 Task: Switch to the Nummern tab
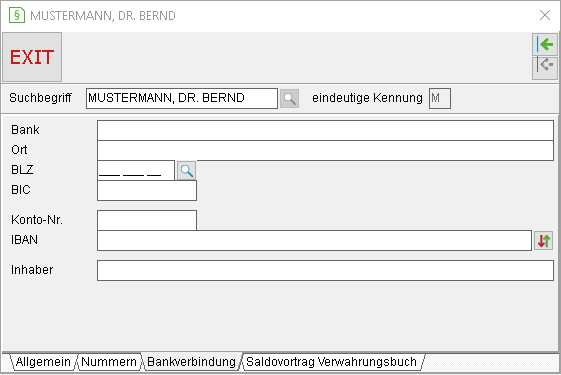click(109, 362)
